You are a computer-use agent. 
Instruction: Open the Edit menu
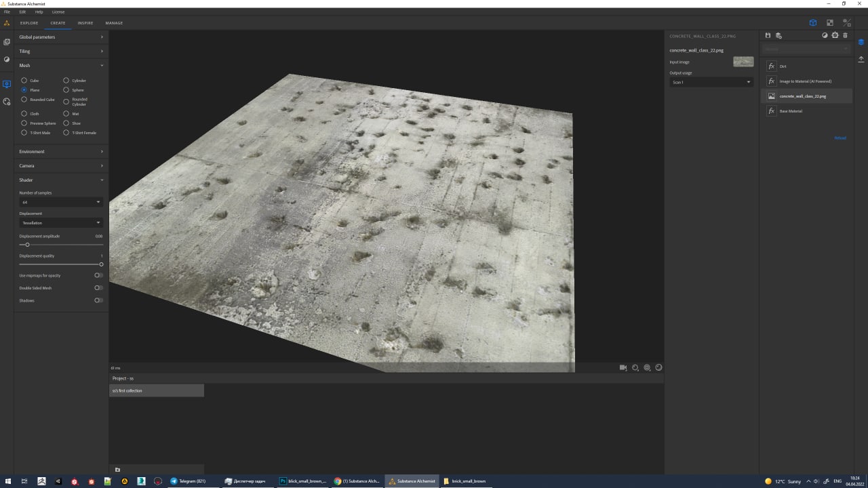22,12
